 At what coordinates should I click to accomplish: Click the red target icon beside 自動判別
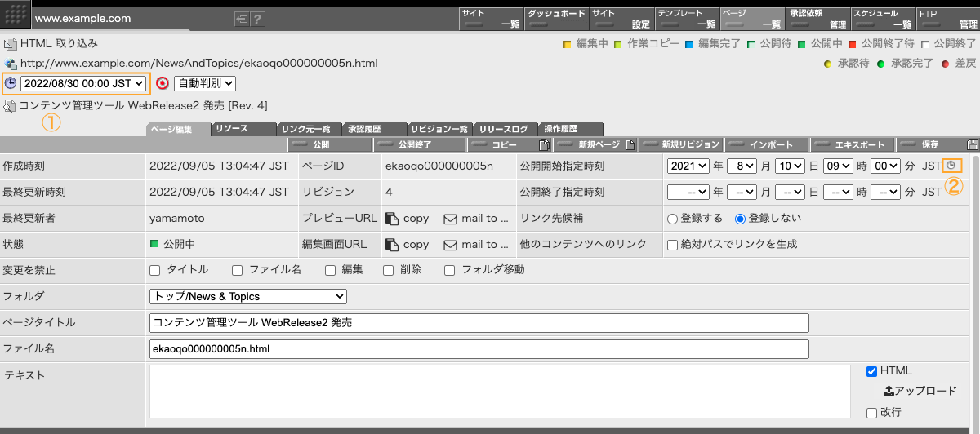click(163, 82)
